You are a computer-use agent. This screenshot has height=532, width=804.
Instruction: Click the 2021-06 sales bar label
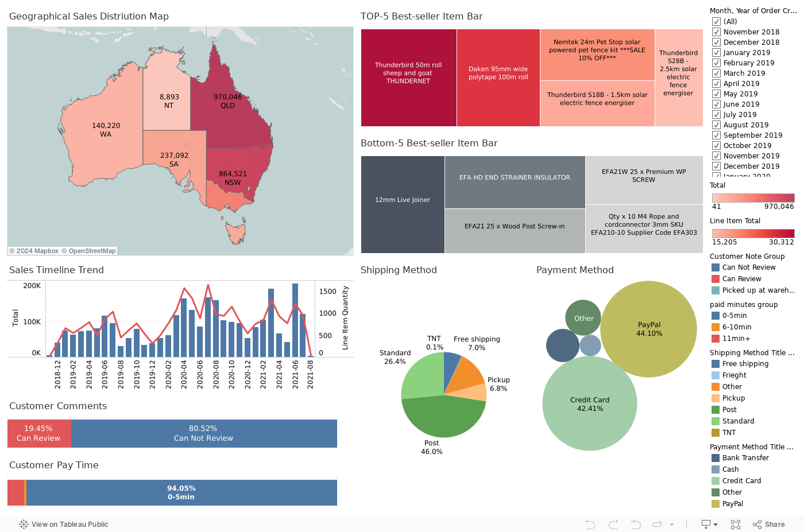pos(295,374)
